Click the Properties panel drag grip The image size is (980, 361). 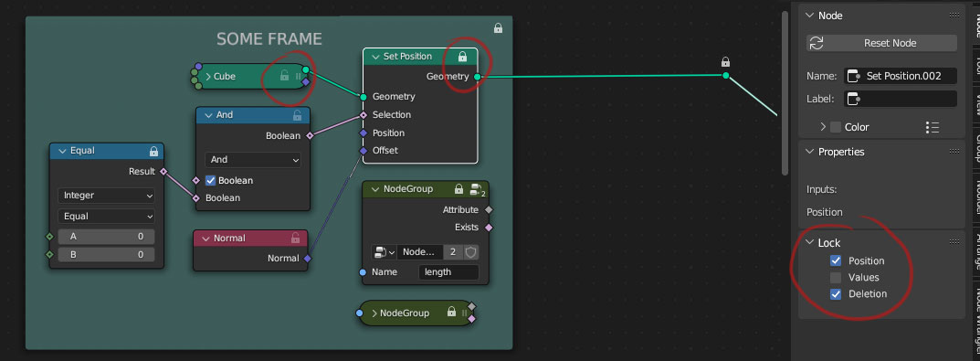tap(954, 152)
